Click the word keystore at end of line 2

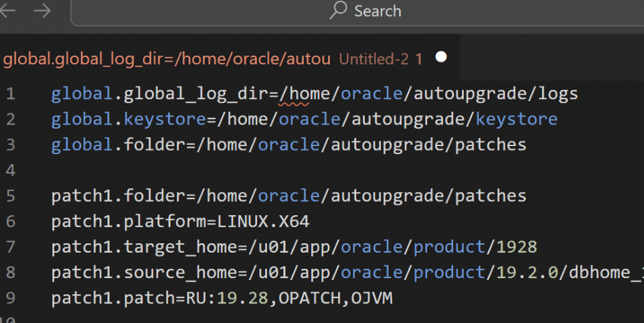[x=515, y=119]
